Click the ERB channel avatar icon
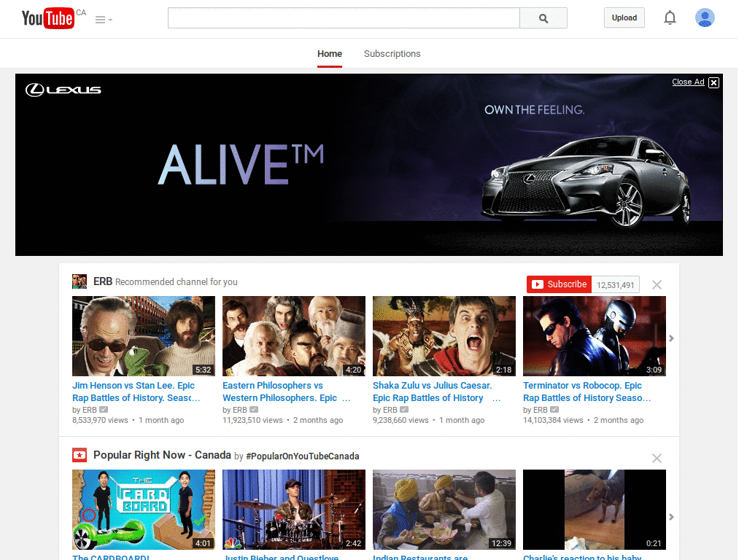This screenshot has height=560, width=747. tap(80, 281)
